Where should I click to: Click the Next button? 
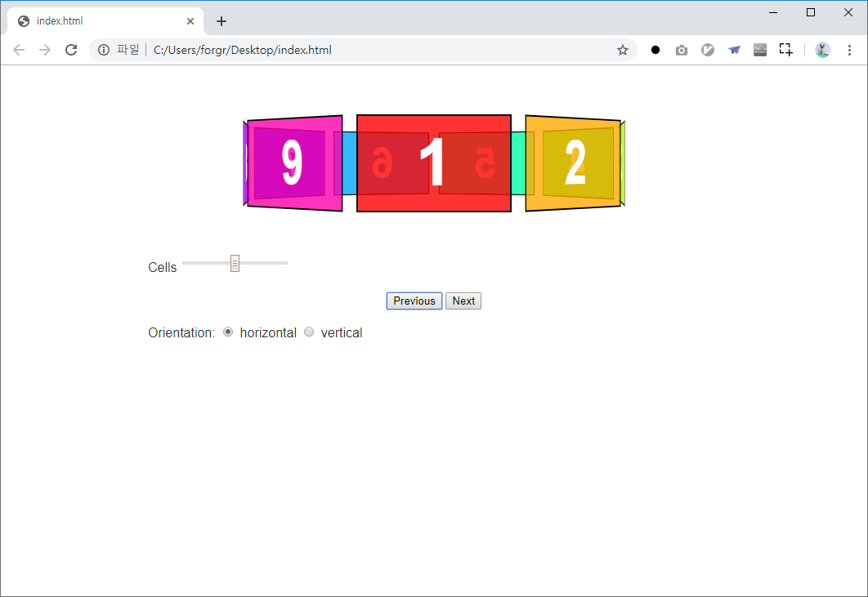(x=463, y=301)
